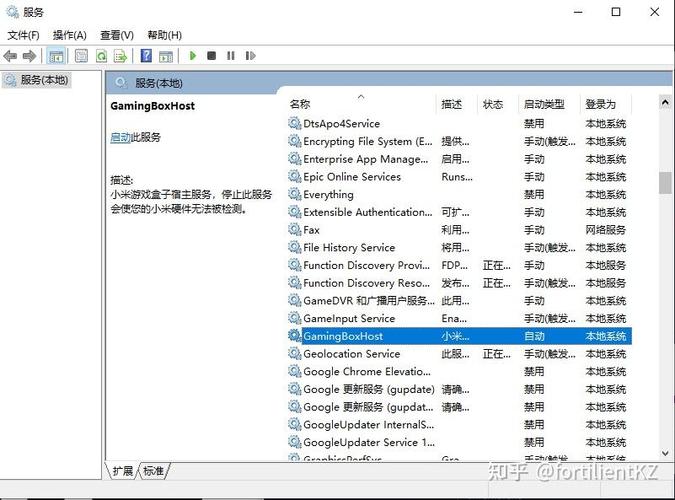Screen dimensions: 675x500
Task: Click the gear icon beside Everything
Action: tap(294, 194)
